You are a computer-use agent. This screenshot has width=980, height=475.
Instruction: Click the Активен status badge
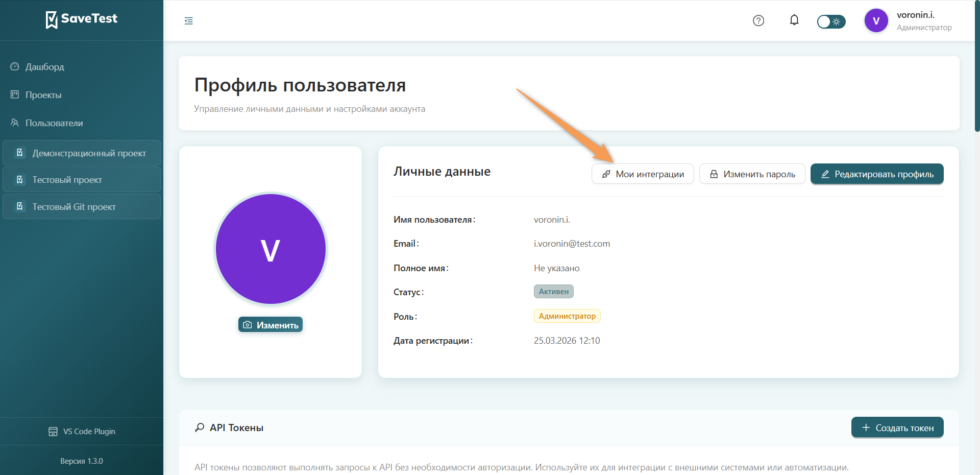click(554, 292)
